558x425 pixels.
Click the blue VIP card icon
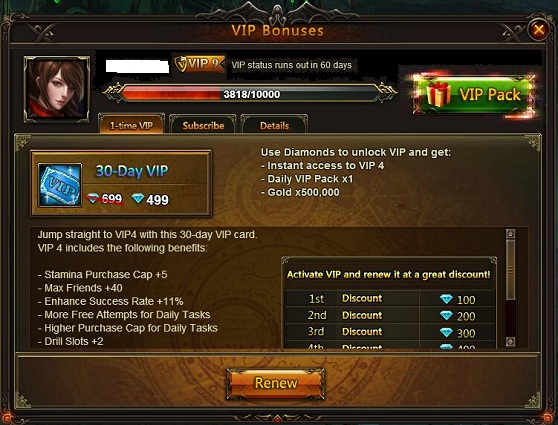tap(60, 184)
